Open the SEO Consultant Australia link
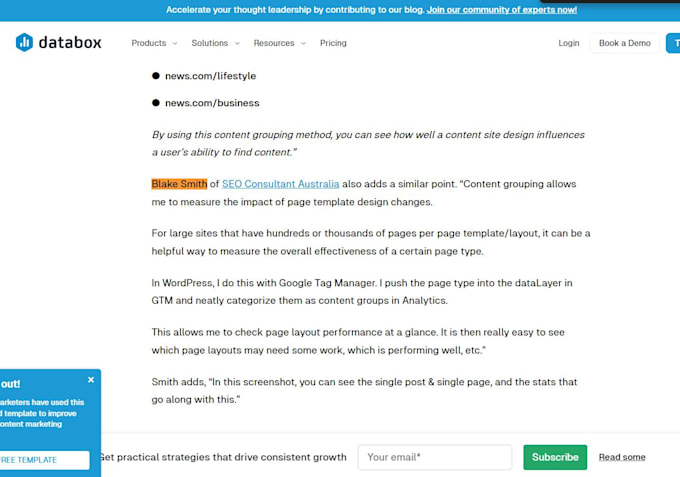The height and width of the screenshot is (477, 680). coord(281,184)
